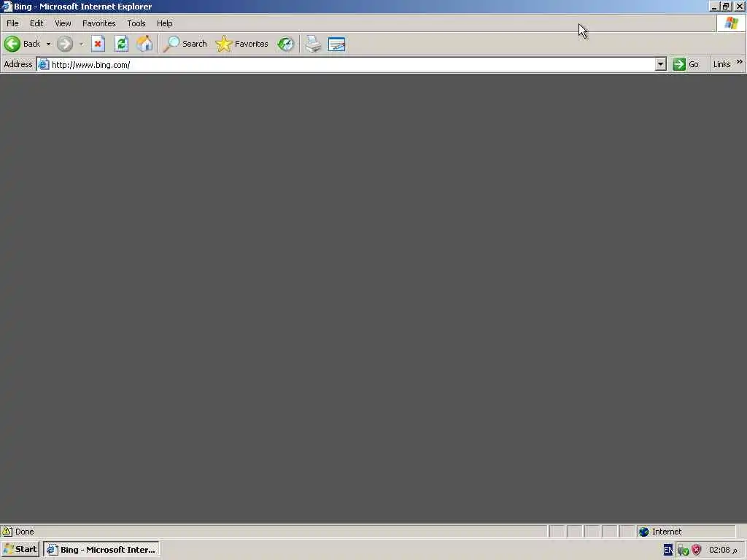Open the Favorites menu in menu bar
This screenshot has height=560, width=747.
coord(98,23)
